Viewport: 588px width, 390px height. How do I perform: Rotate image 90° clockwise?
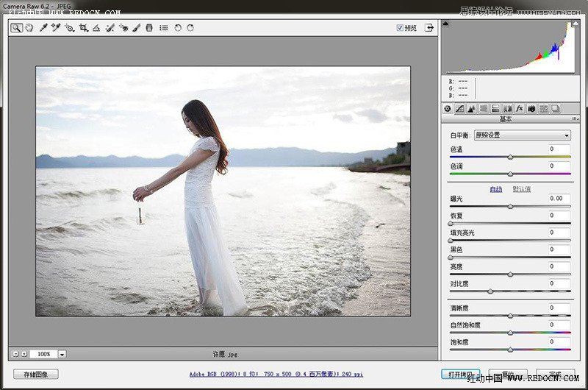[190, 28]
